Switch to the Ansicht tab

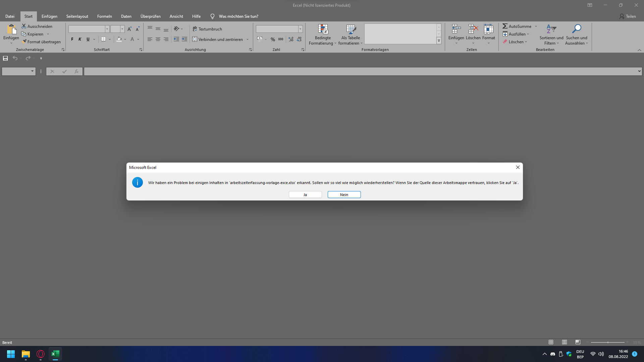[176, 16]
